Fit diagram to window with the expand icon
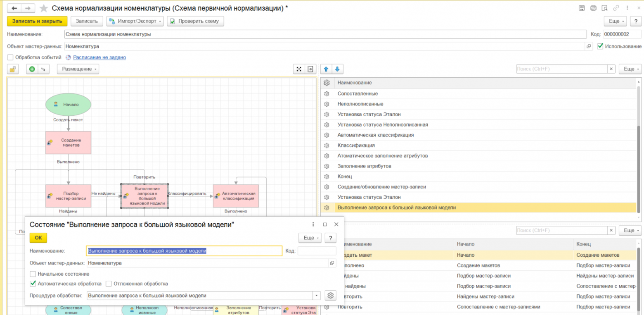The height and width of the screenshot is (315, 644). pyautogui.click(x=299, y=69)
